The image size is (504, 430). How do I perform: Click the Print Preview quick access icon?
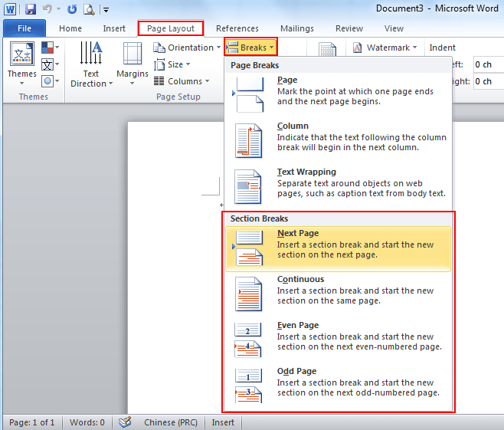click(x=89, y=9)
